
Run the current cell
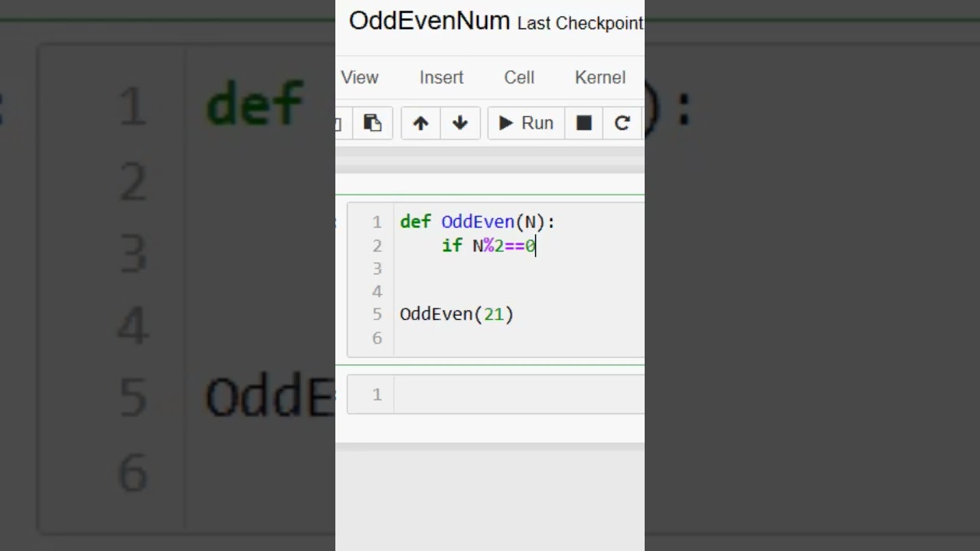point(526,123)
